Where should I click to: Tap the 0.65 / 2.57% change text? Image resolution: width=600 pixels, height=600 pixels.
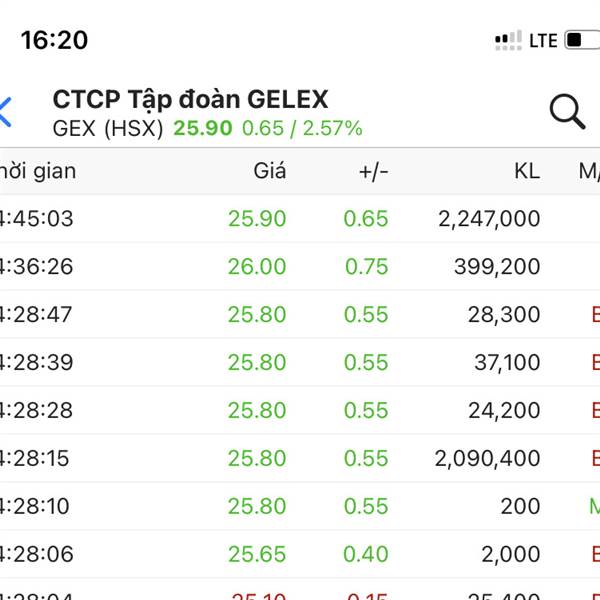302,128
